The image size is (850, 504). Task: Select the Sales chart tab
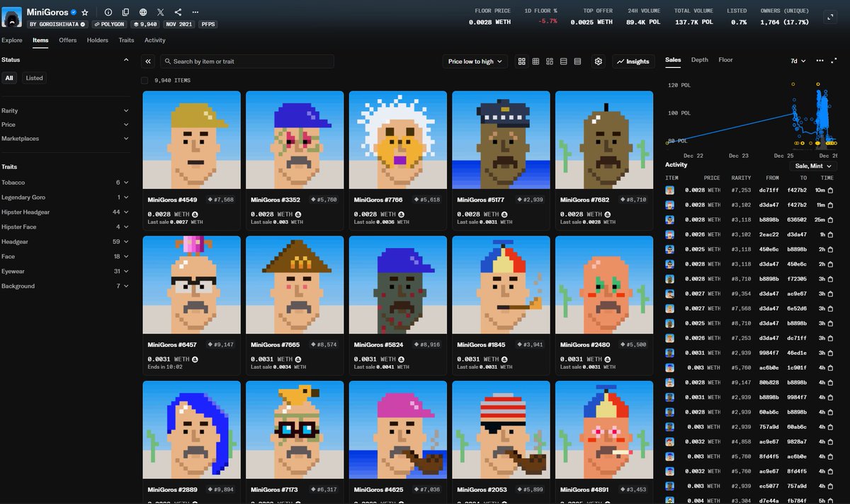point(673,60)
